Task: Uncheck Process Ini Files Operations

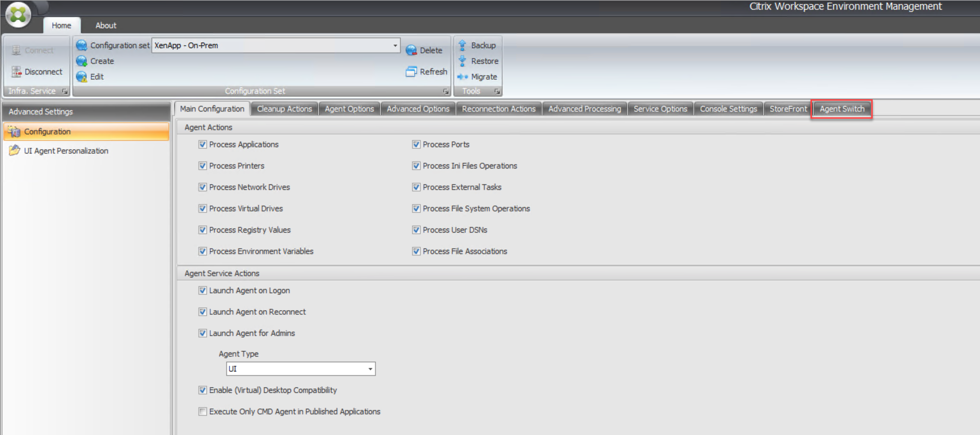Action: pyautogui.click(x=416, y=166)
